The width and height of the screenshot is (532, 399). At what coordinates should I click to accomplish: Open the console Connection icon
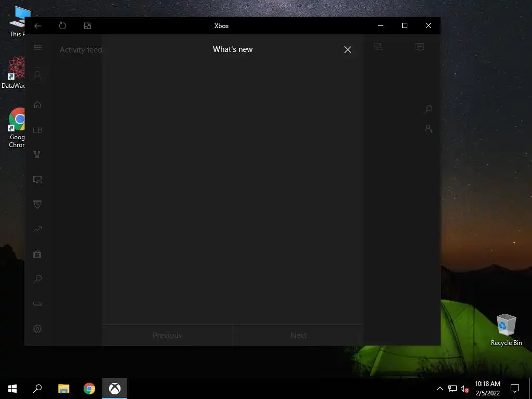point(37,303)
